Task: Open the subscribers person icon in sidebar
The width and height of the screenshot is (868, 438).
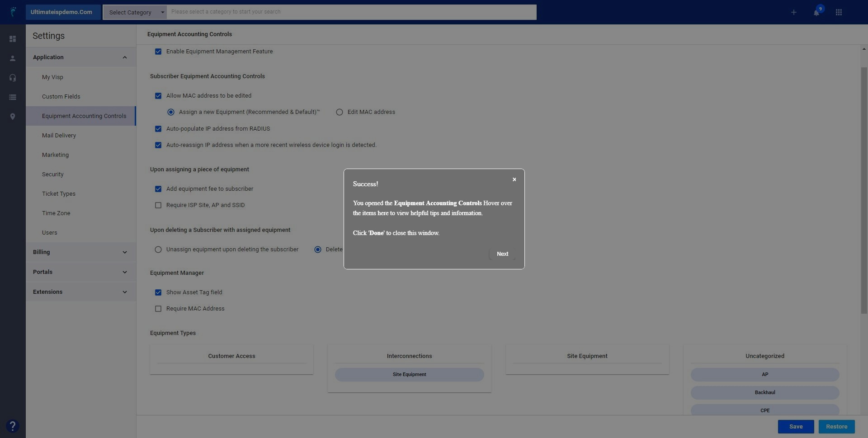Action: pyautogui.click(x=13, y=58)
